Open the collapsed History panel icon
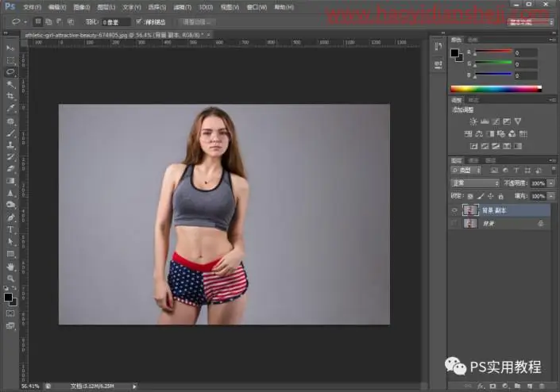The width and height of the screenshot is (560, 392). point(438,47)
